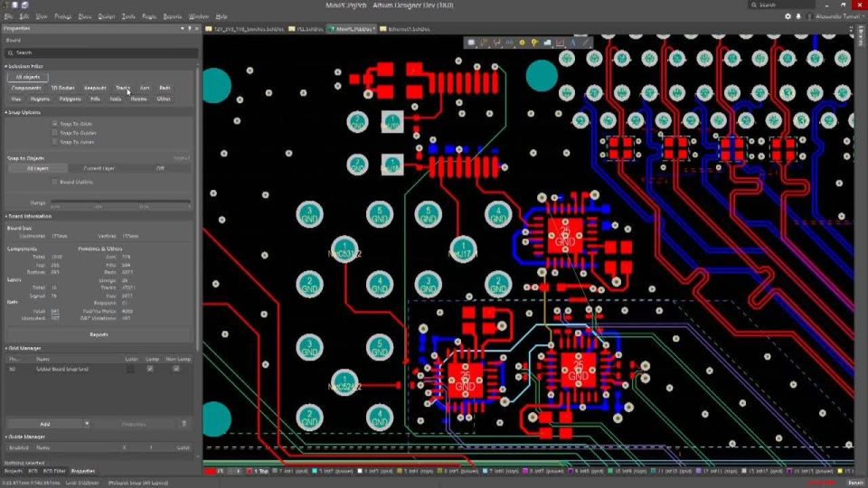Switch to the PLL.SchDoc document tab

pos(307,29)
